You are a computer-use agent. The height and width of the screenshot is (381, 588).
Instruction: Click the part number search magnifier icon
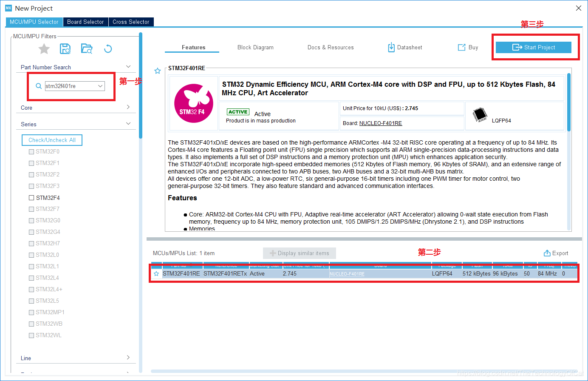point(39,86)
